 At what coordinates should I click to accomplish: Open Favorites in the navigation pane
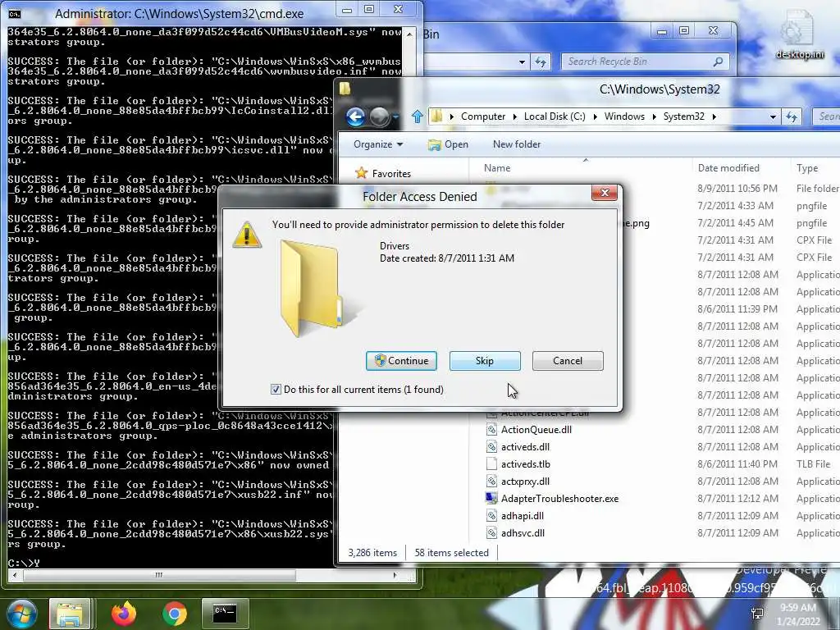coord(391,174)
